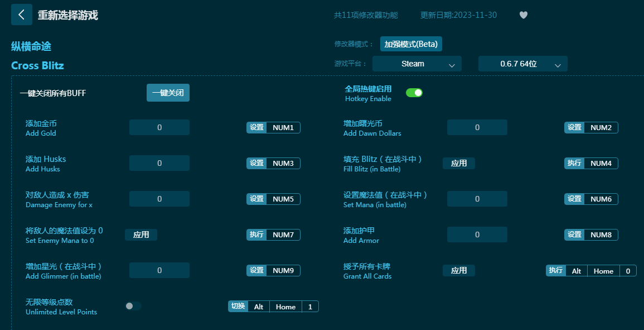Viewport: 644px width, 330px height.
Task: Click the Set Mana value field
Action: [x=477, y=199]
